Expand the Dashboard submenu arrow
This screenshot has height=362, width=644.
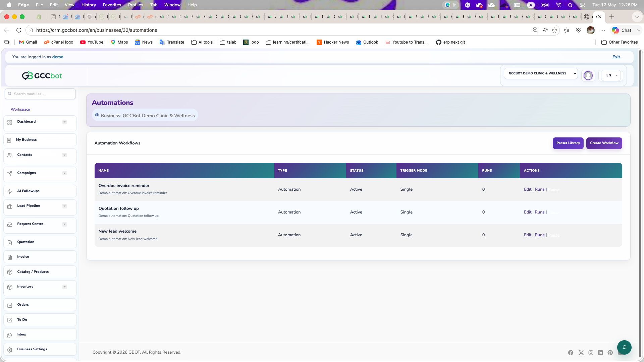pyautogui.click(x=65, y=122)
